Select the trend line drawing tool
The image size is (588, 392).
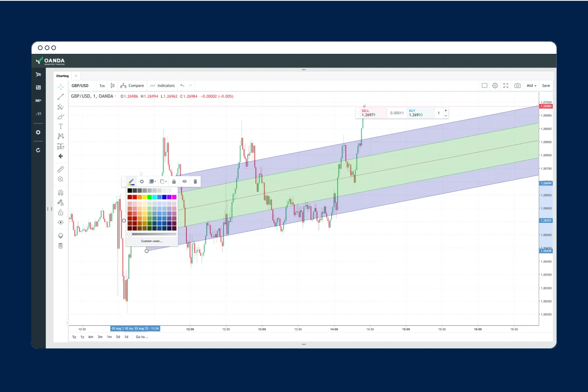[60, 97]
